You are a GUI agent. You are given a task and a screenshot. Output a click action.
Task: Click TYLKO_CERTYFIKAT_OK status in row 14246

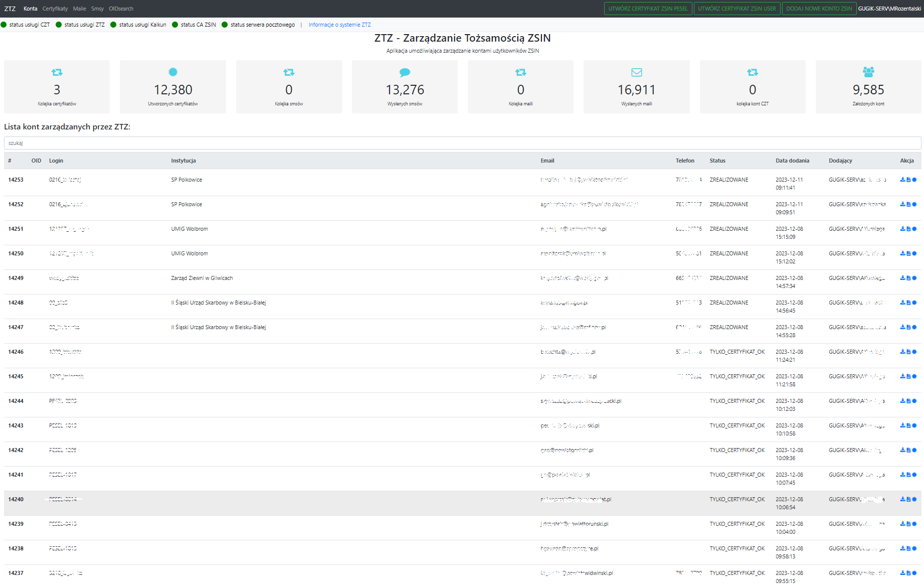point(737,352)
